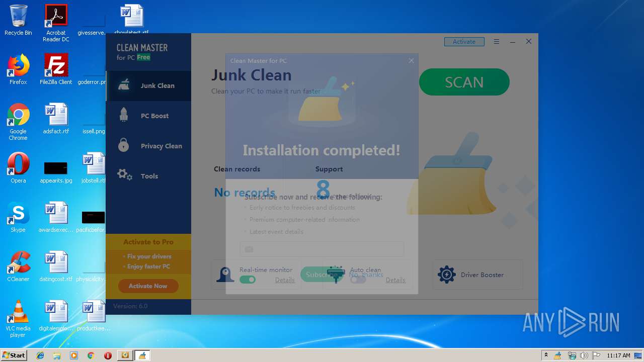Toggle the Real-time monitor switch

pyautogui.click(x=247, y=280)
